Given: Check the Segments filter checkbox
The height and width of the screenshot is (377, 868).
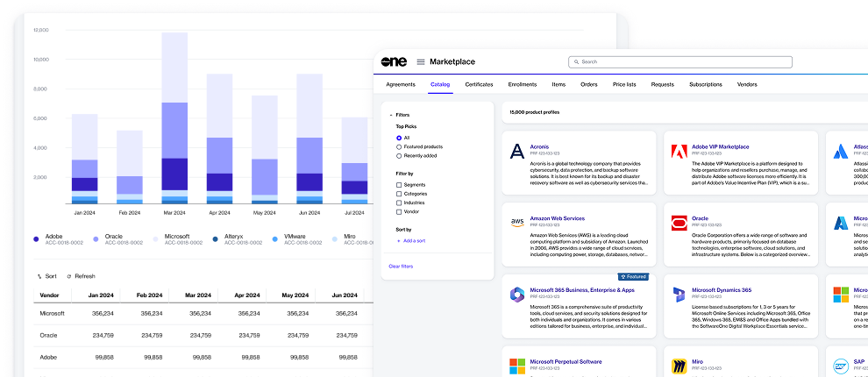Looking at the screenshot, I should pyautogui.click(x=399, y=185).
